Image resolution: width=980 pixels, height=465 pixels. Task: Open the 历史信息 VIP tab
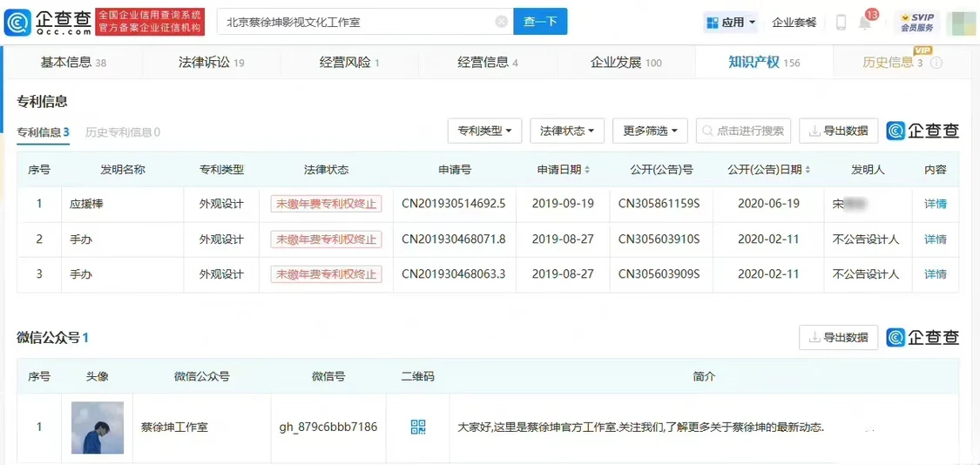coord(893,63)
